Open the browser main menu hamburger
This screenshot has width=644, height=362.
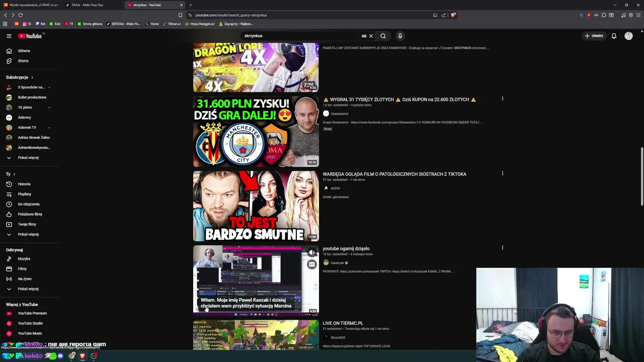click(638, 15)
